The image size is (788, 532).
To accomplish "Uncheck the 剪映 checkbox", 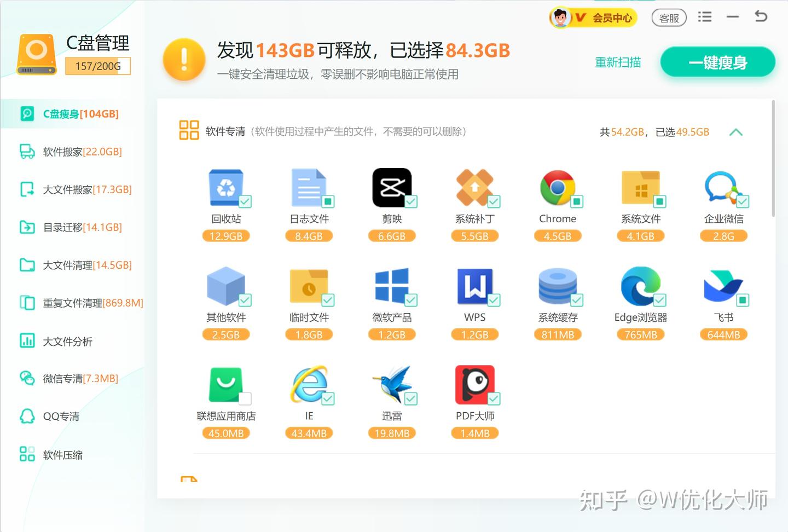I will (x=411, y=201).
